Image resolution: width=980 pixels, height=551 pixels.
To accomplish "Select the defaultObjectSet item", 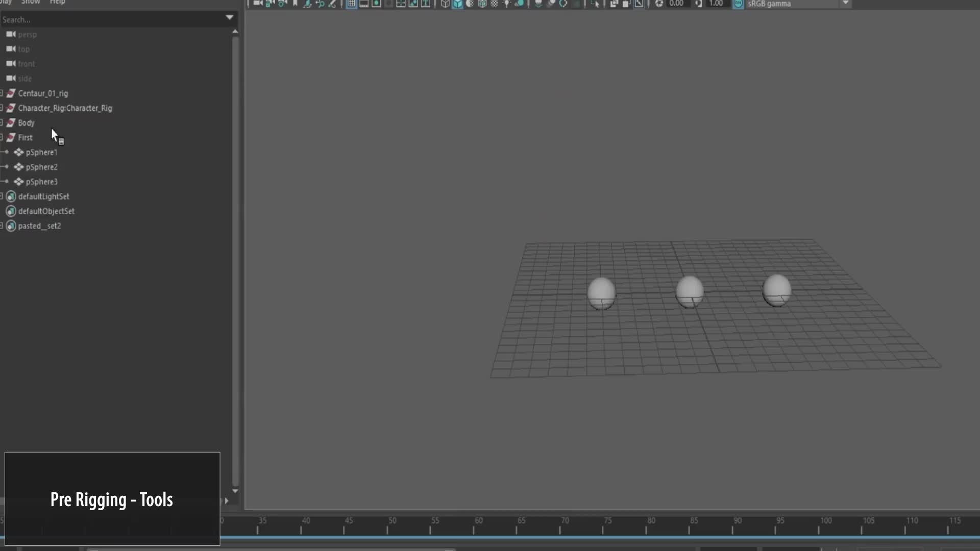I will (46, 211).
